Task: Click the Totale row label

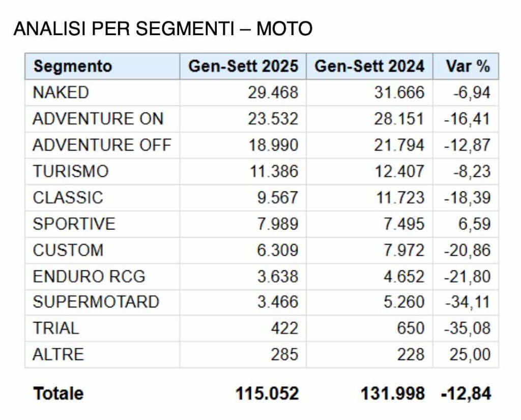Action: click(x=58, y=393)
